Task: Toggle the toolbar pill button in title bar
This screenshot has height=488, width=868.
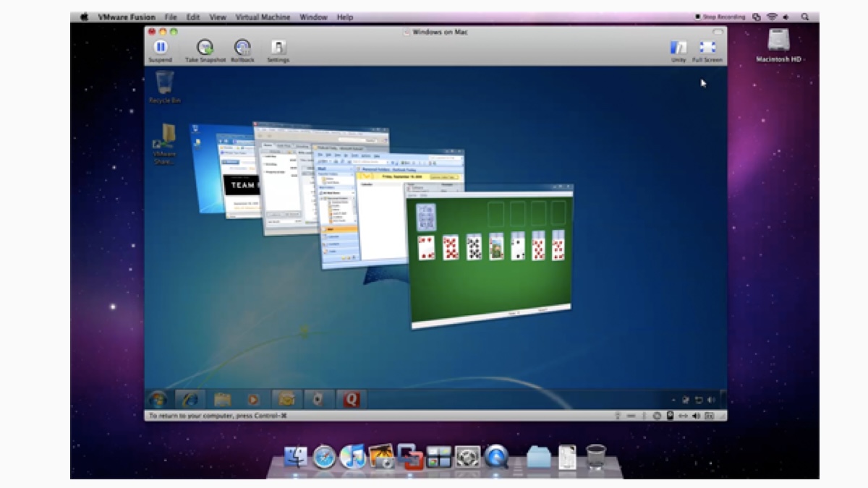Action: tap(718, 32)
